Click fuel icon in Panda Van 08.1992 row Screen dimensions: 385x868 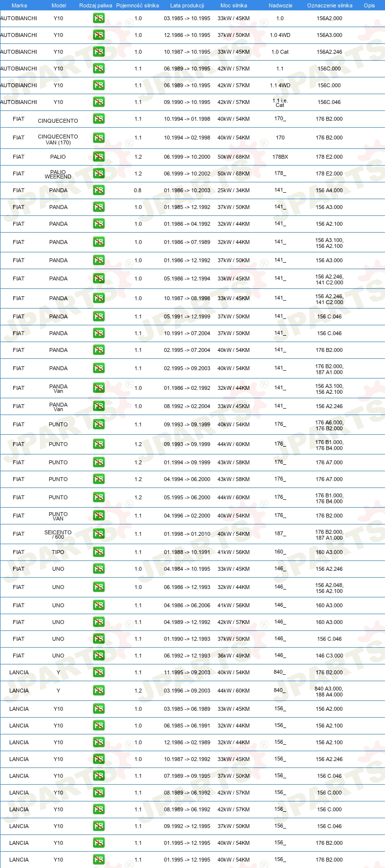[98, 406]
